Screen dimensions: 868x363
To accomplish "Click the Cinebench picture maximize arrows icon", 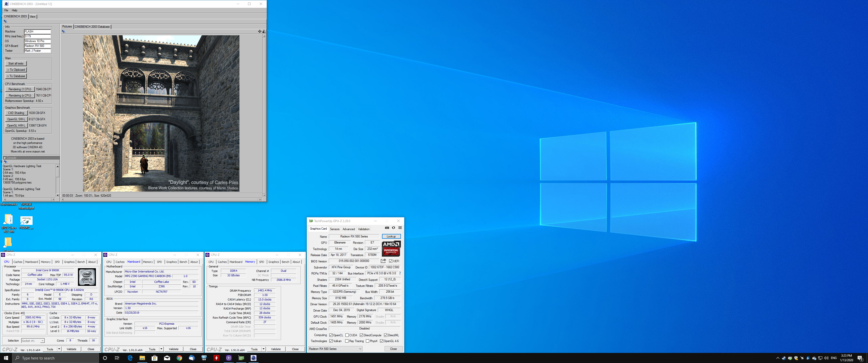I will [259, 31].
